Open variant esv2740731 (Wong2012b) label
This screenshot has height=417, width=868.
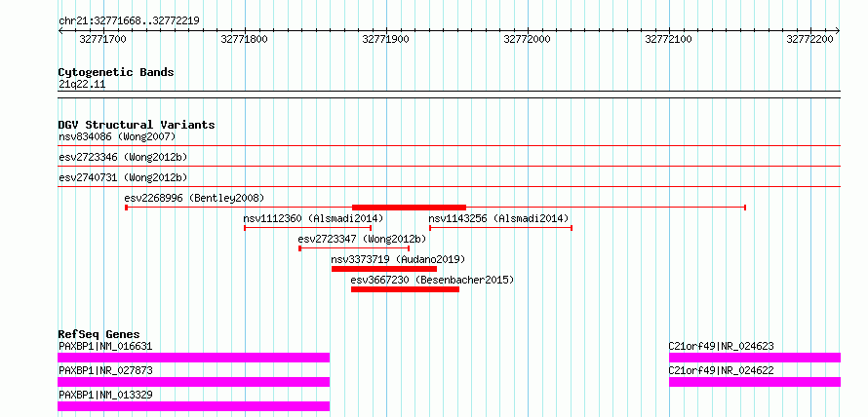click(123, 178)
